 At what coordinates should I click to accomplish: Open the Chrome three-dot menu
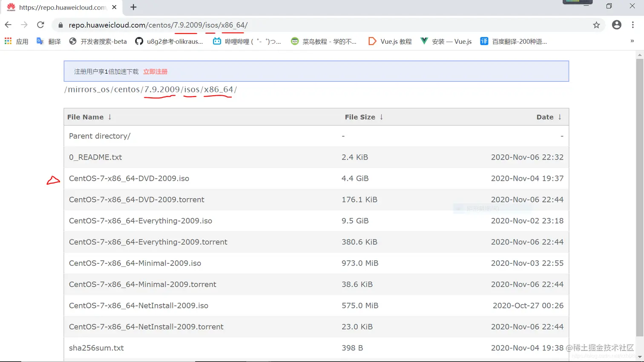point(633,25)
